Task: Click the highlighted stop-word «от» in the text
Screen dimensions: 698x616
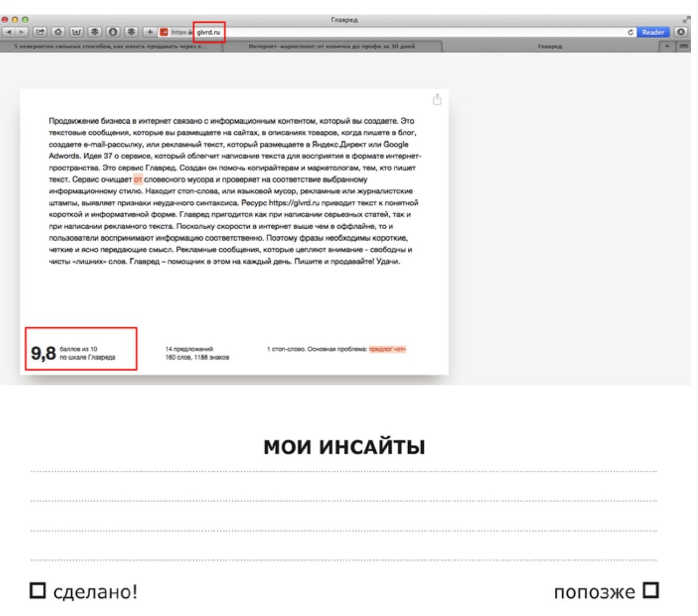Action: [x=138, y=179]
